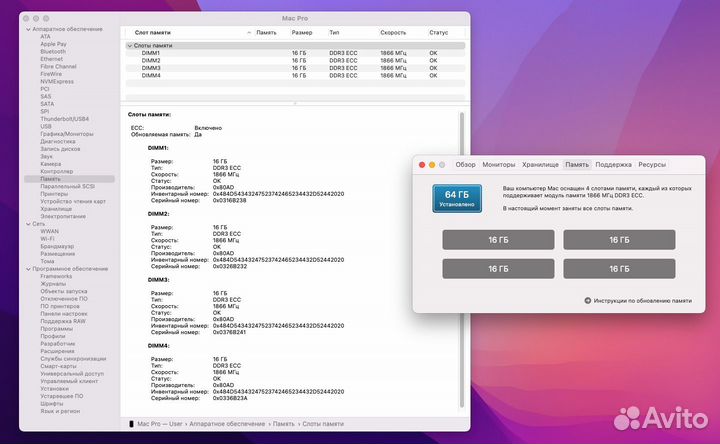This screenshot has height=444, width=720.
Task: Click Слоты памяти in the path bar
Action: pyautogui.click(x=323, y=424)
